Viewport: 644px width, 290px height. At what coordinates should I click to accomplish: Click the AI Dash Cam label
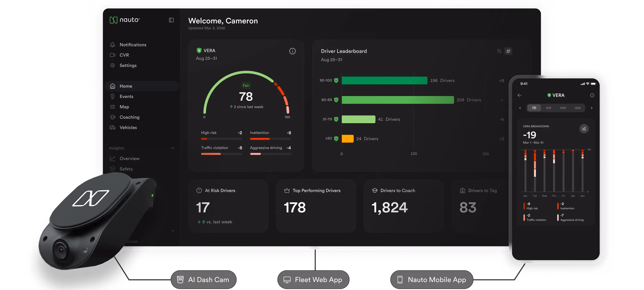(204, 280)
